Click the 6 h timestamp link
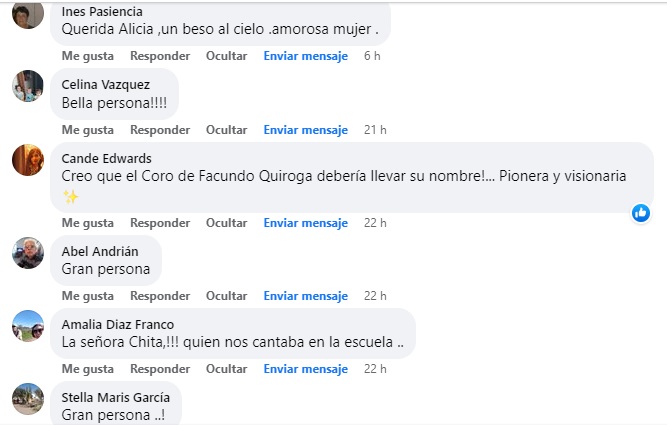667x425 pixels. coord(372,56)
